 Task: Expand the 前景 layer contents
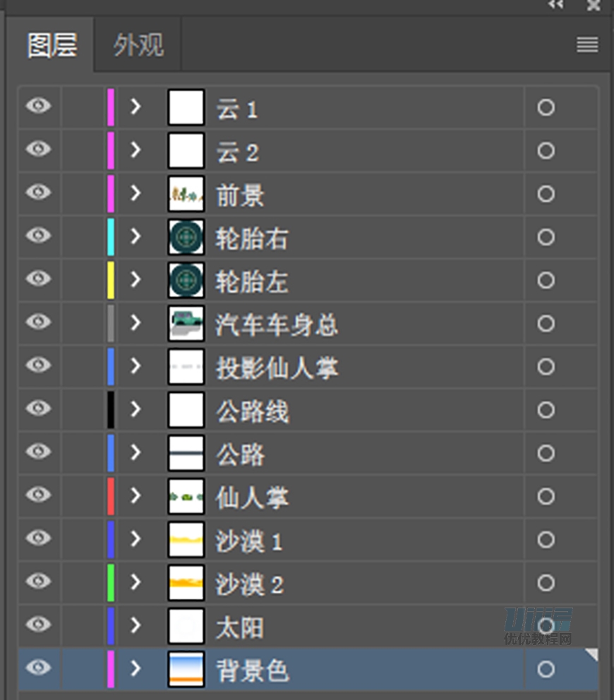pos(134,193)
